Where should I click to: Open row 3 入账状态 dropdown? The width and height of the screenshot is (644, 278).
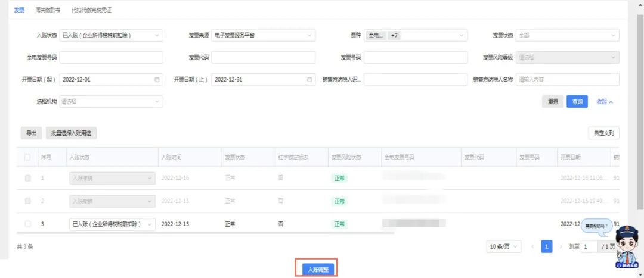click(112, 224)
